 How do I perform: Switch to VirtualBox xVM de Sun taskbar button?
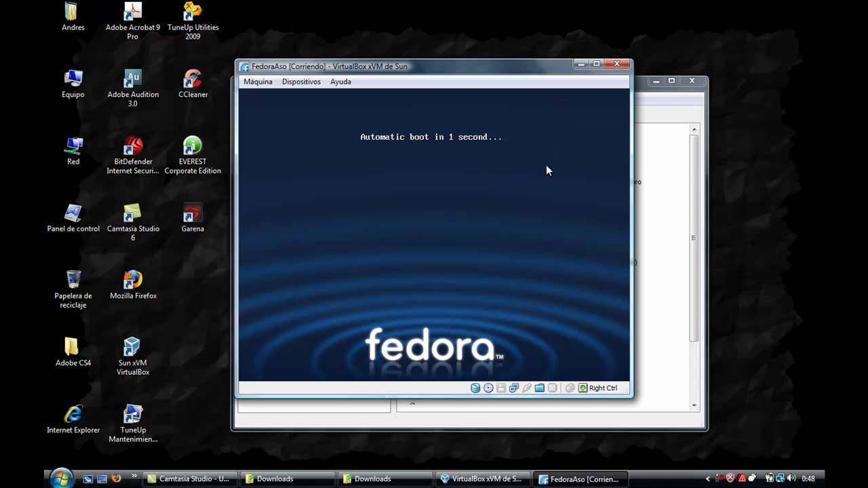click(484, 479)
